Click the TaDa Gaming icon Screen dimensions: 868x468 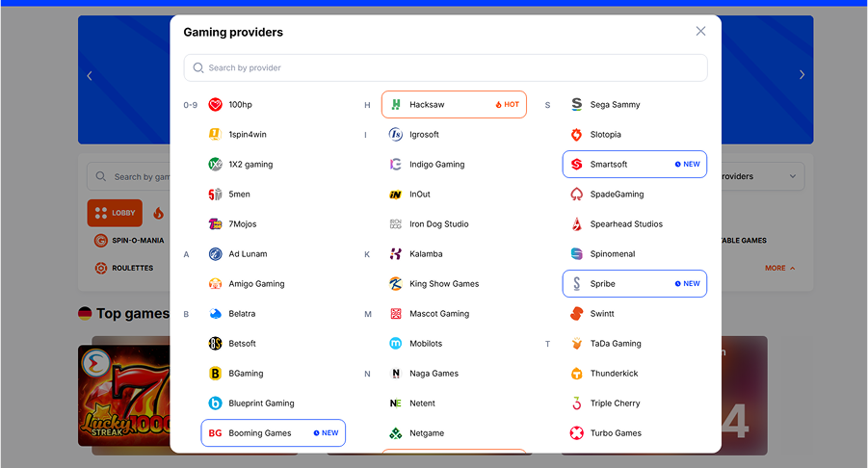577,344
